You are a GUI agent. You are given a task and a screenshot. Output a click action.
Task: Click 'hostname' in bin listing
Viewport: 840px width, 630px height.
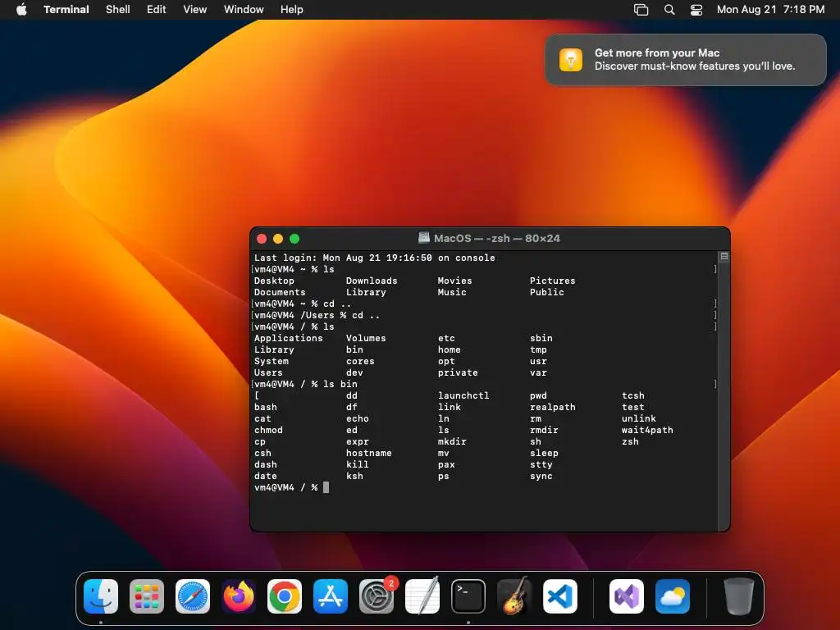(x=368, y=453)
